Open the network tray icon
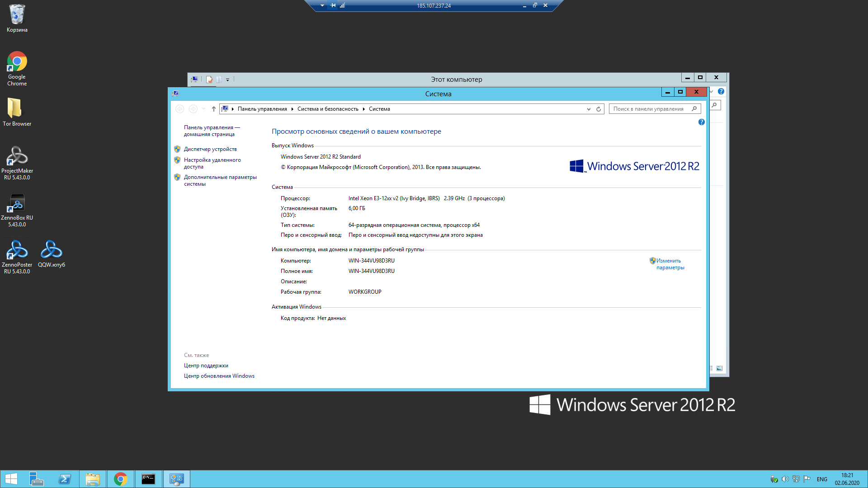Screen dimensions: 868x488 coord(796,479)
